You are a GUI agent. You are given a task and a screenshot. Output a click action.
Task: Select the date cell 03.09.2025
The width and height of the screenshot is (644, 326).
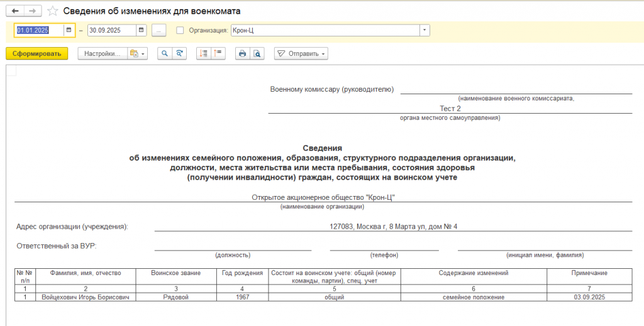[589, 297]
